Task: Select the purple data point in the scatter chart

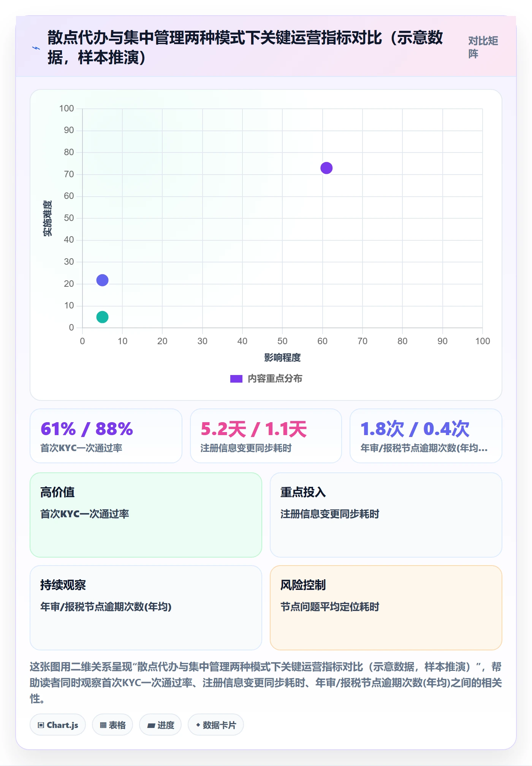Action: pyautogui.click(x=326, y=168)
